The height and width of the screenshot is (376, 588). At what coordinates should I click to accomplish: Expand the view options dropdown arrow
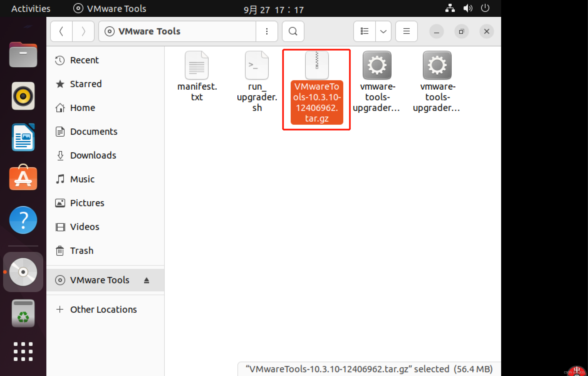383,31
